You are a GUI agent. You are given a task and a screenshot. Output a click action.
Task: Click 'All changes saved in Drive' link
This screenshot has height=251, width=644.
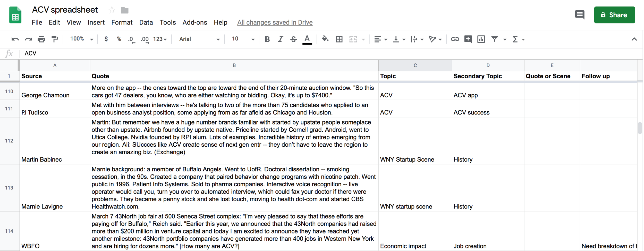pyautogui.click(x=275, y=22)
